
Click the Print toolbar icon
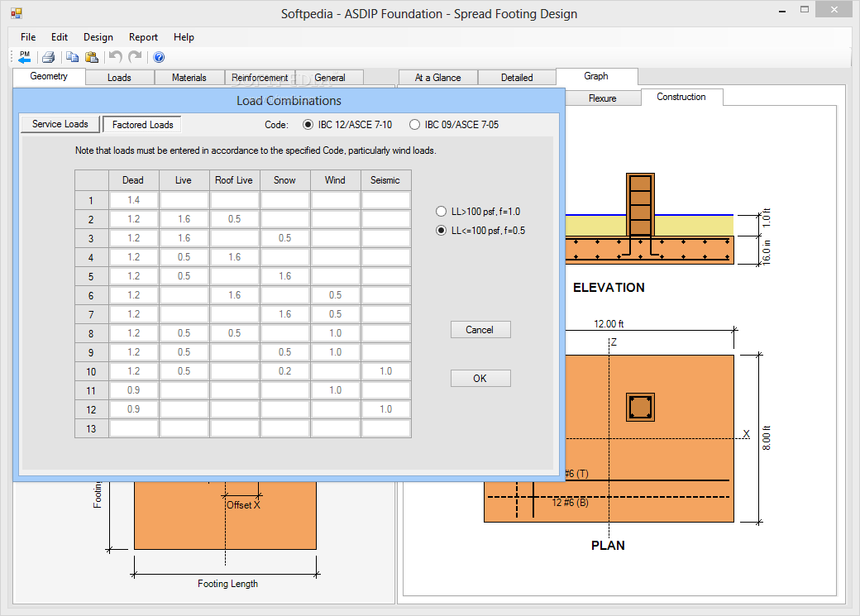point(48,57)
